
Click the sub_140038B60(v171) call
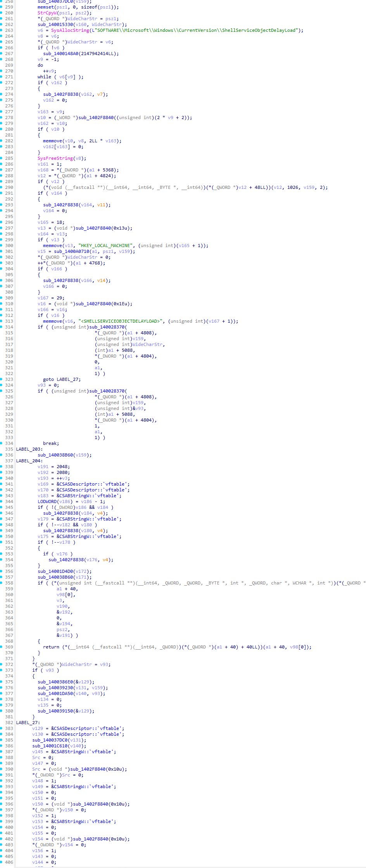coord(64,577)
